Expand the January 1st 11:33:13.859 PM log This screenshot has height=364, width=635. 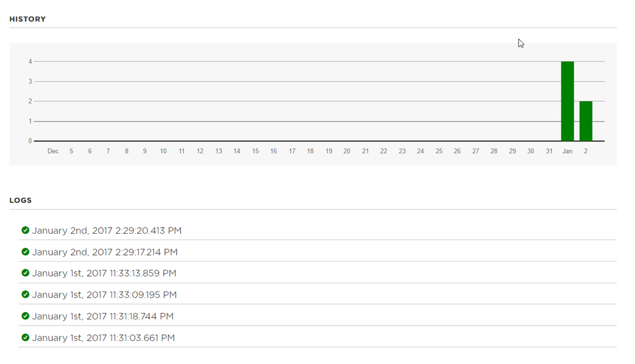[104, 273]
